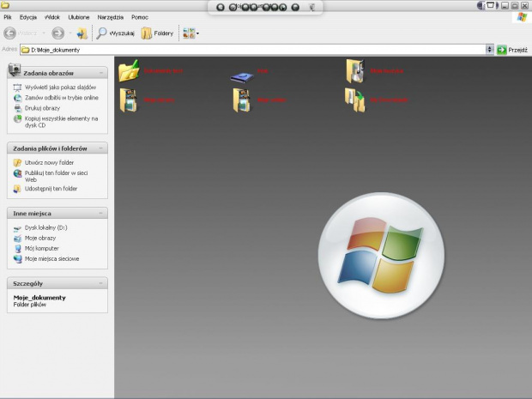Click the globe icon beside Zamów odbitki

point(17,98)
